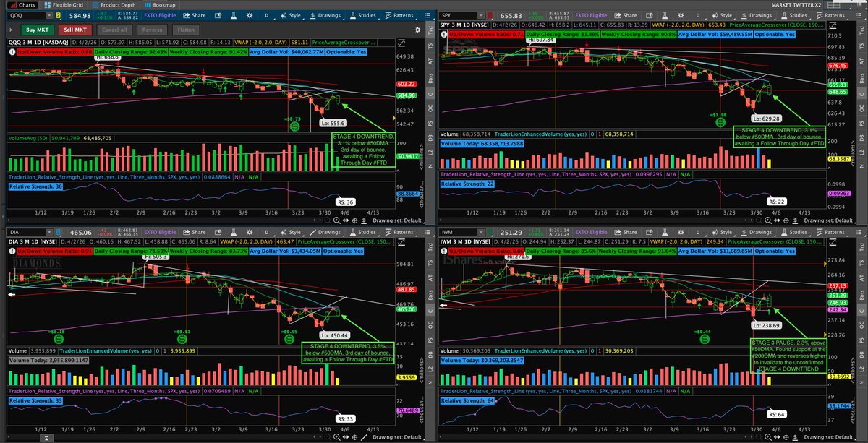Viewport: 868px width, 443px height.
Task: Open order bar settings gear near Flatten
Action: click(x=417, y=30)
